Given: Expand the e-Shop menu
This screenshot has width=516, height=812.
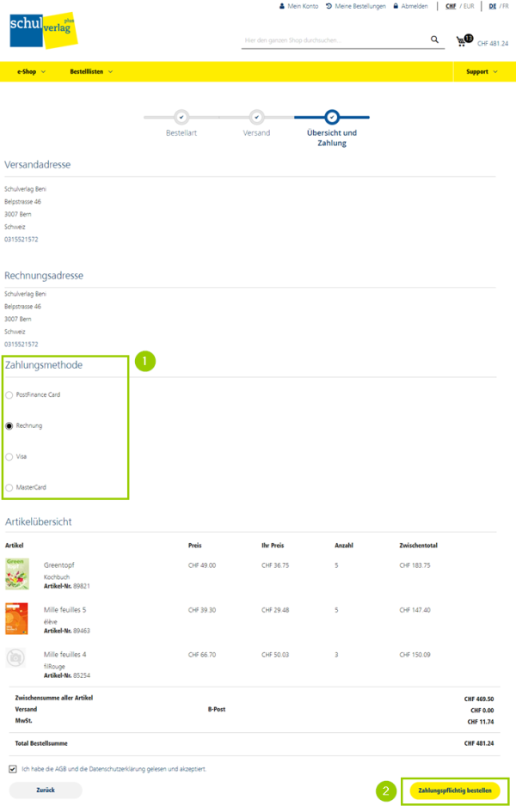Looking at the screenshot, I should (x=31, y=72).
